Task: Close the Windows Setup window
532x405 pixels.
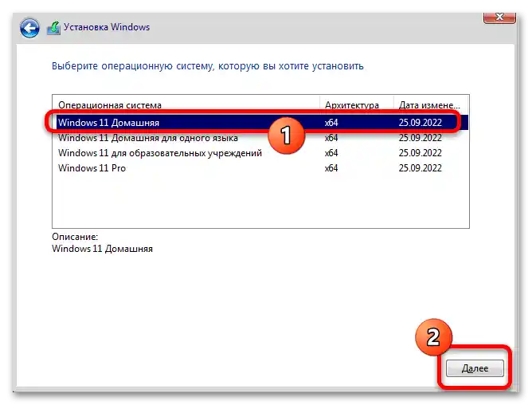Action: point(499,17)
